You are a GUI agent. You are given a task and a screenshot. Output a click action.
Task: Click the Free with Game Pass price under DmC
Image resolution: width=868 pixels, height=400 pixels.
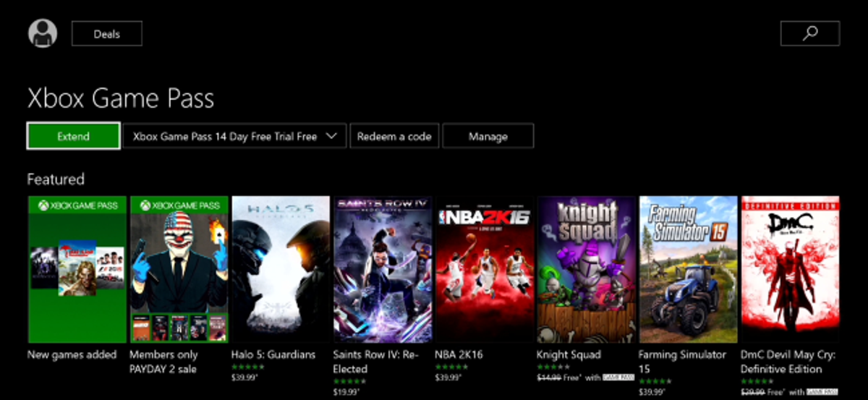tap(789, 391)
